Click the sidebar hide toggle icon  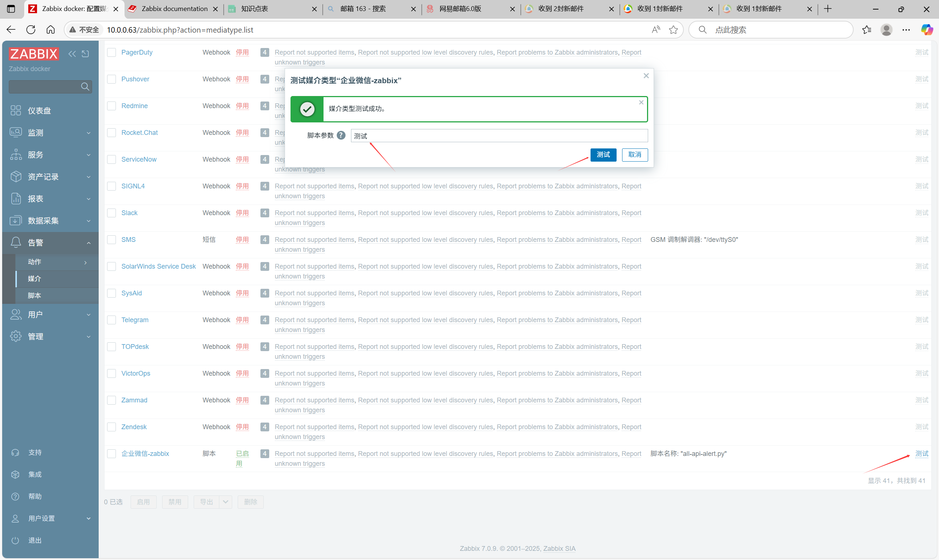[86, 54]
